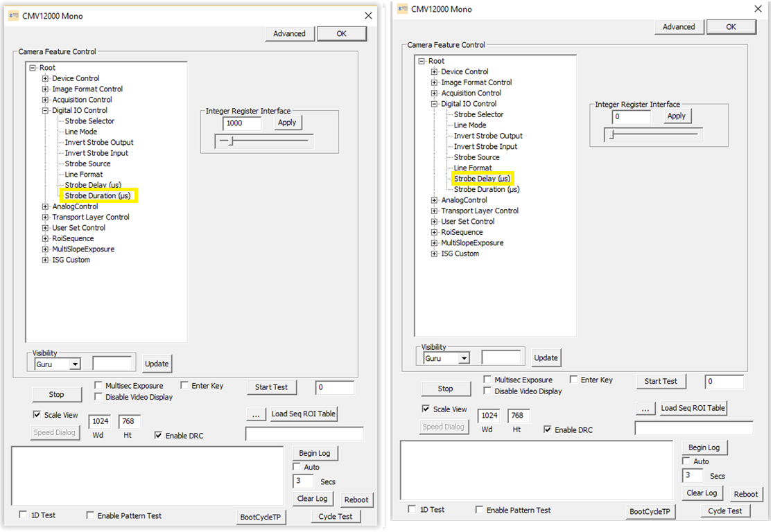Toggle Multisec Exposure checkbox in right window
This screenshot has height=532, width=773.
click(487, 380)
